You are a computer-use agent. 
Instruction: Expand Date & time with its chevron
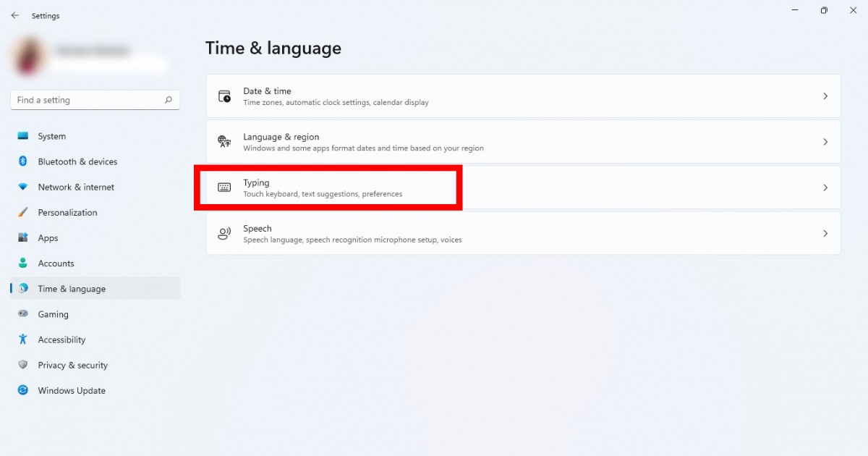(x=825, y=96)
